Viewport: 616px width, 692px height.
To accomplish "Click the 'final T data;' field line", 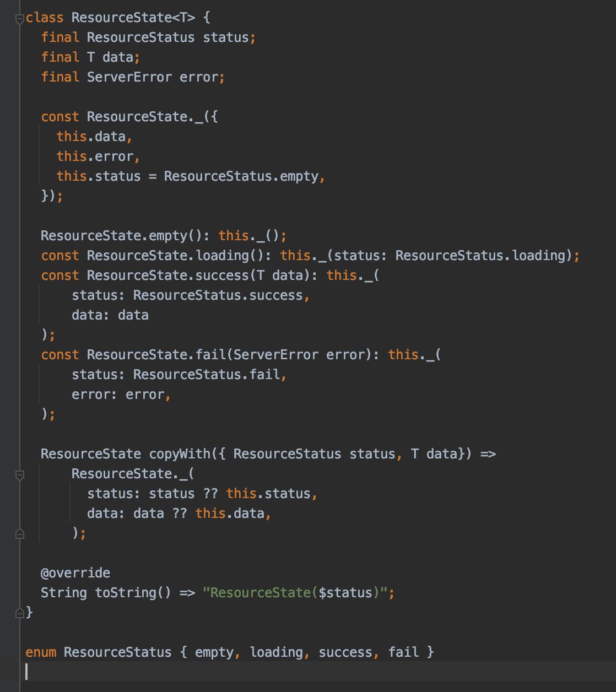I will click(x=91, y=57).
